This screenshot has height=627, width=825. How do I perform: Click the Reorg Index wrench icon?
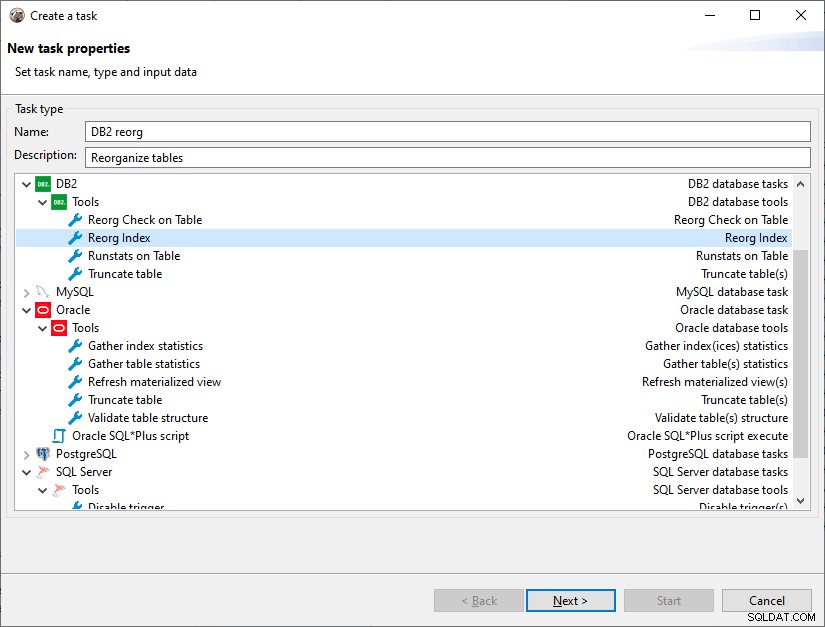[x=75, y=238]
